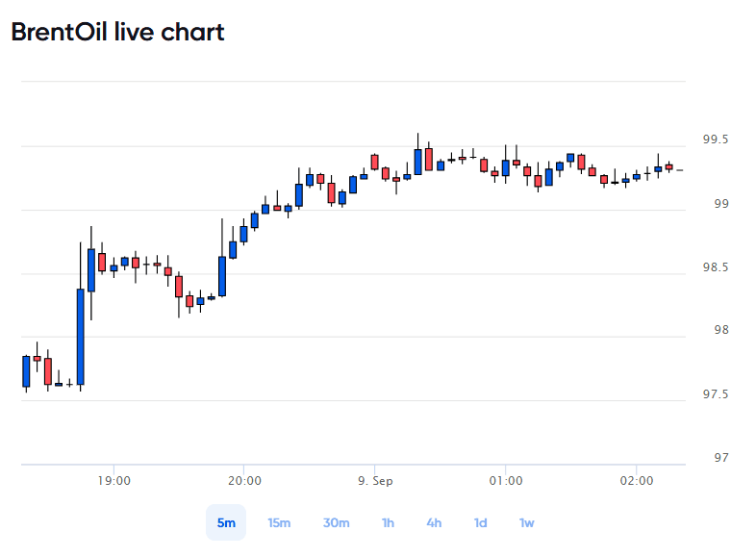Choose the 4h timeframe
756x557 pixels.
point(434,522)
